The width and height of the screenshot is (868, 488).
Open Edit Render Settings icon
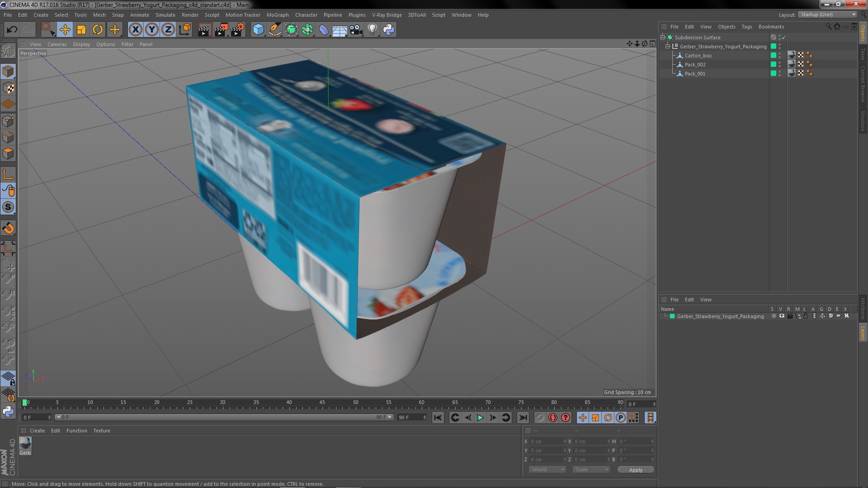pyautogui.click(x=237, y=30)
